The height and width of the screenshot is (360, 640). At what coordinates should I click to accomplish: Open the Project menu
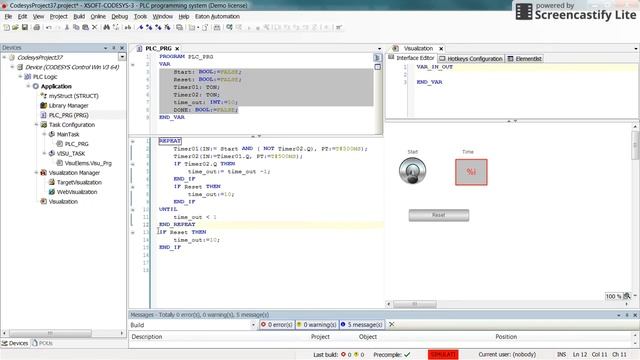[x=58, y=16]
